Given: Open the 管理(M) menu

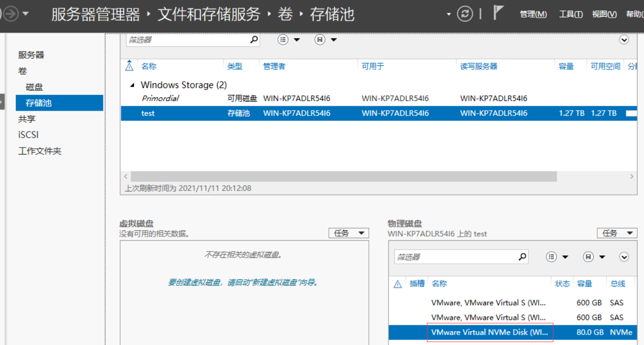Looking at the screenshot, I should pos(533,14).
